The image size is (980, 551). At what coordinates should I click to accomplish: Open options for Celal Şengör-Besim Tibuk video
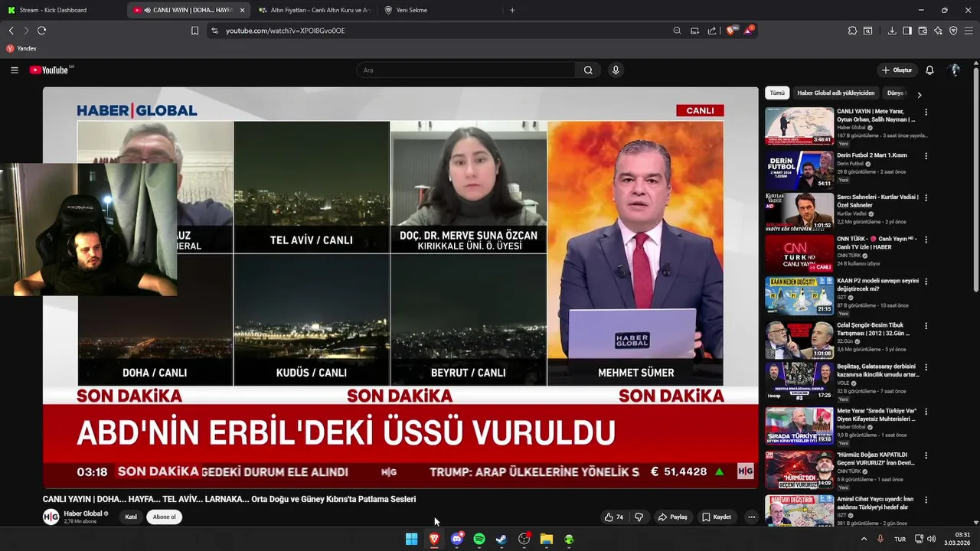[926, 326]
